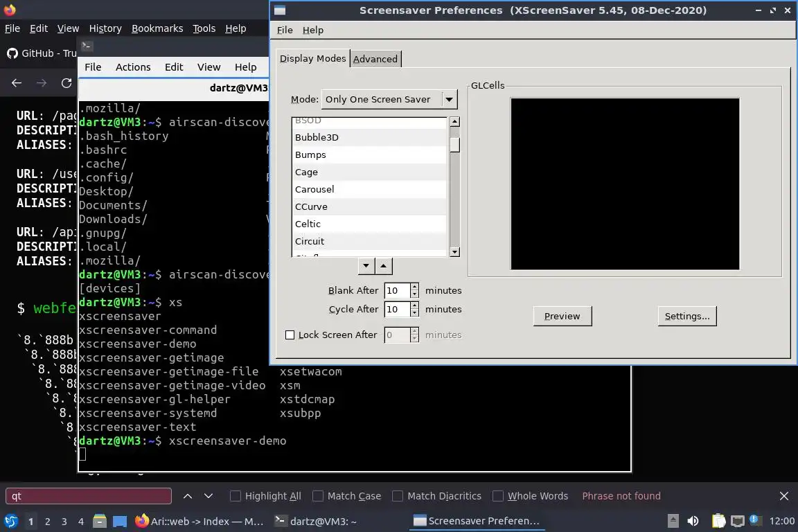The height and width of the screenshot is (532, 798).
Task: Open File menu in Screensaver Preferences
Action: pyautogui.click(x=285, y=30)
